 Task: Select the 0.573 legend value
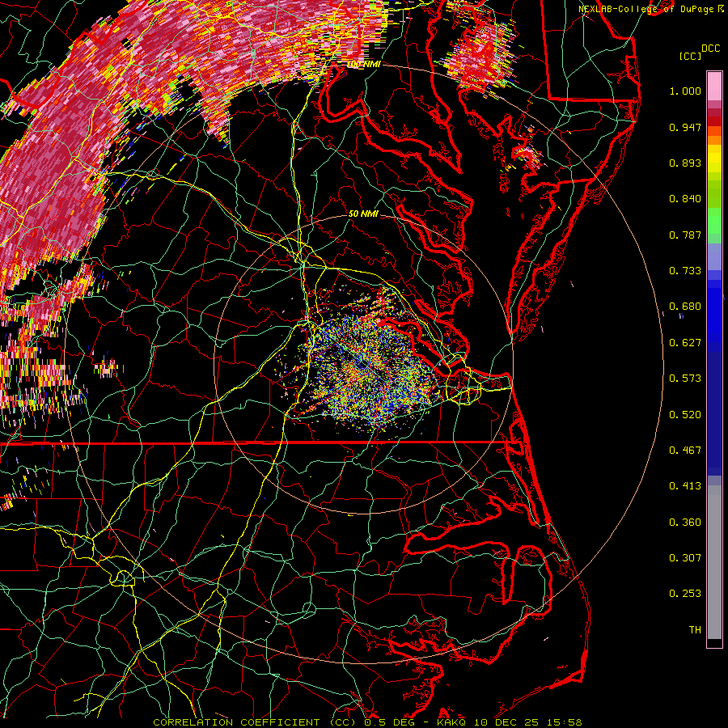point(685,379)
